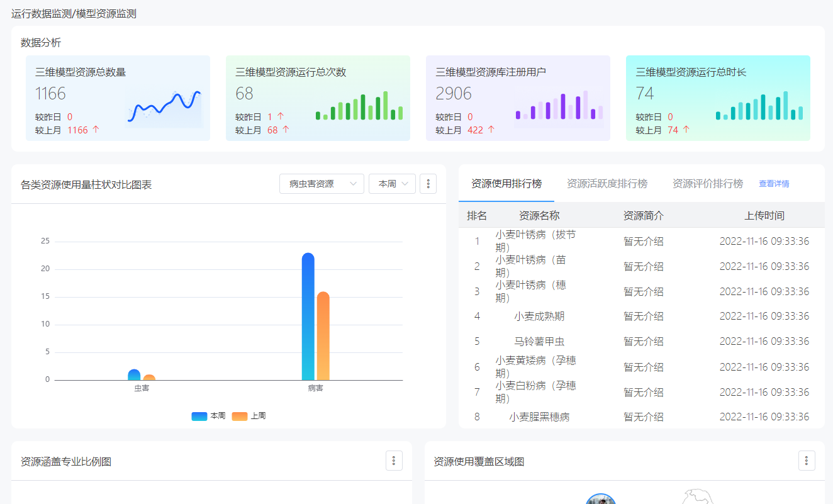Click the orange 上周 bar for 虫害

tap(149, 378)
